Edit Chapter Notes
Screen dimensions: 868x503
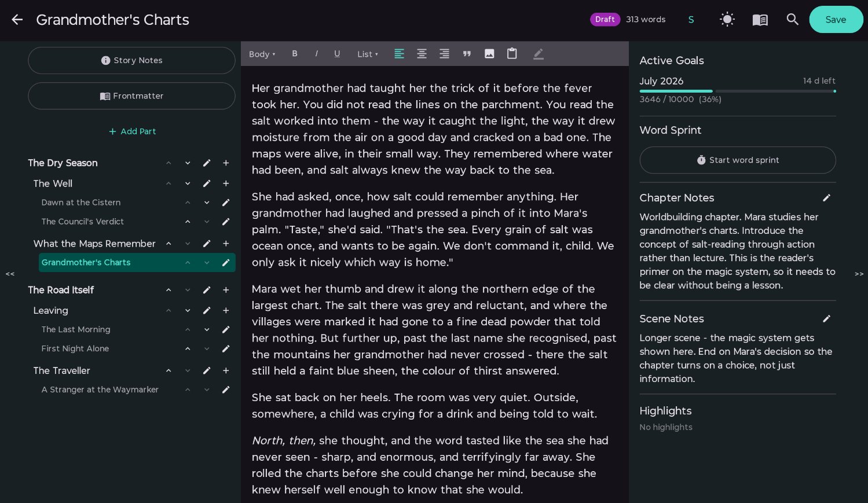[x=827, y=198]
